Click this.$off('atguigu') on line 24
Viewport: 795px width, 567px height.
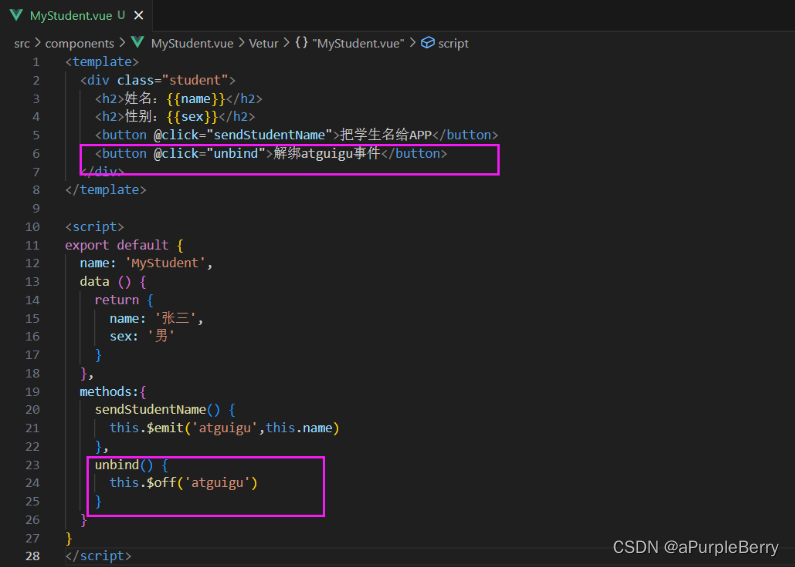(184, 483)
